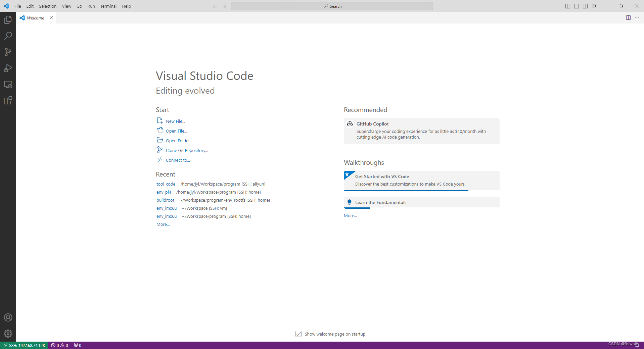Open the Go menu
Viewport: 644px width, 349px height.
pos(79,6)
